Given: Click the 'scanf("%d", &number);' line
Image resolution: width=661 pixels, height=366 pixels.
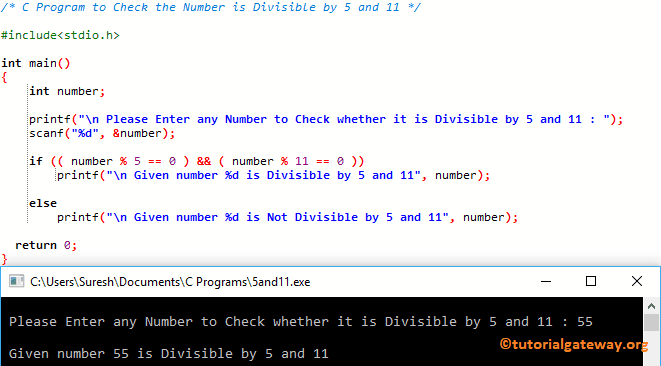Looking at the screenshot, I should tap(102, 133).
